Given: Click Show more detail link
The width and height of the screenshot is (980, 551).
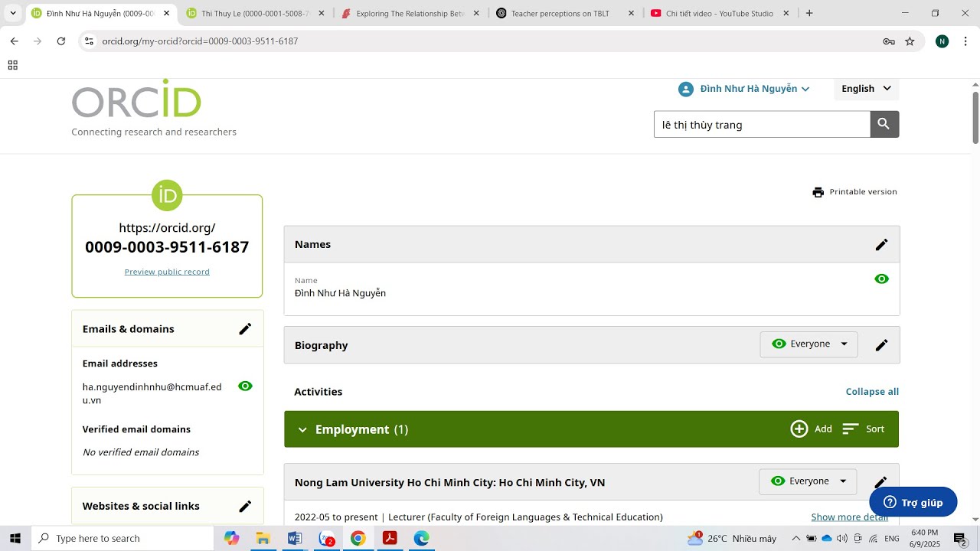Looking at the screenshot, I should (x=850, y=517).
